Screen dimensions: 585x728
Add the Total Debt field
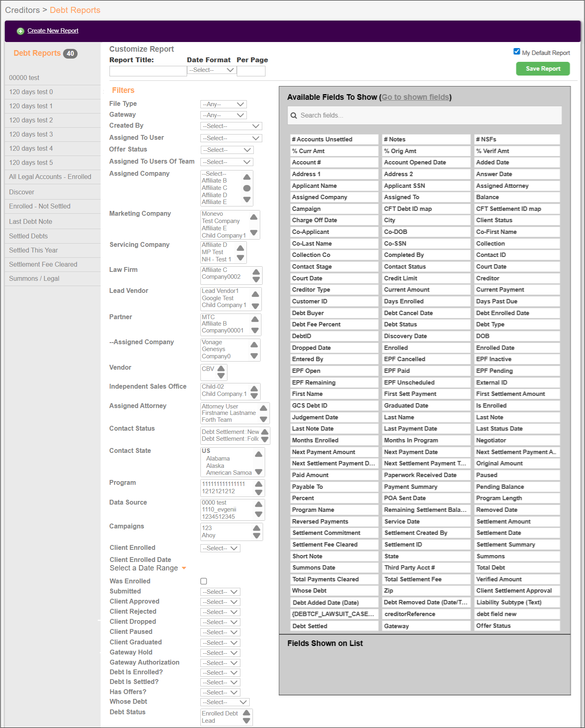(x=517, y=568)
